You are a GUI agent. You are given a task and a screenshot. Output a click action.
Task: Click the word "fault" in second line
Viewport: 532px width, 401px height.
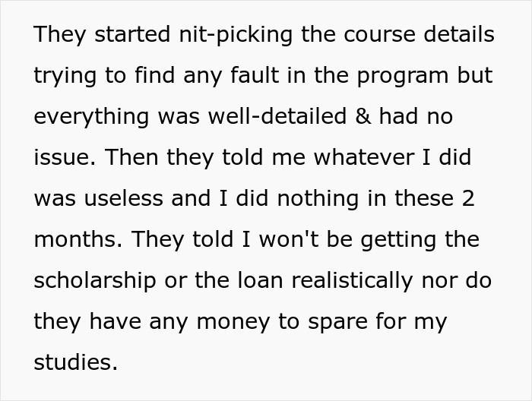[x=255, y=75]
